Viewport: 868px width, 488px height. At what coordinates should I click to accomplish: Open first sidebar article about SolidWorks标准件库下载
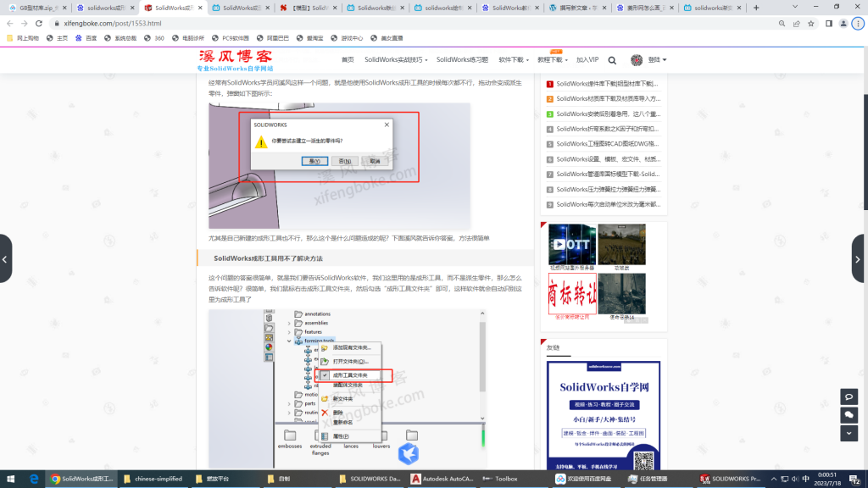tap(607, 84)
